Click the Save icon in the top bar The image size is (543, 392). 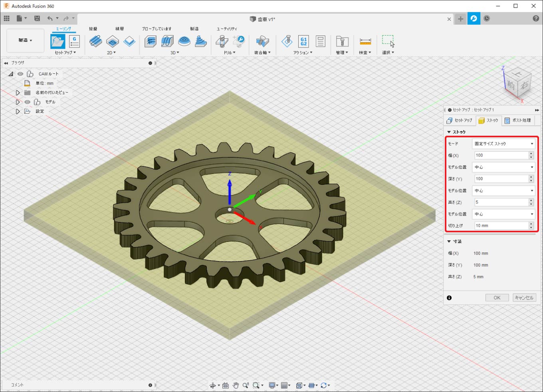(37, 18)
